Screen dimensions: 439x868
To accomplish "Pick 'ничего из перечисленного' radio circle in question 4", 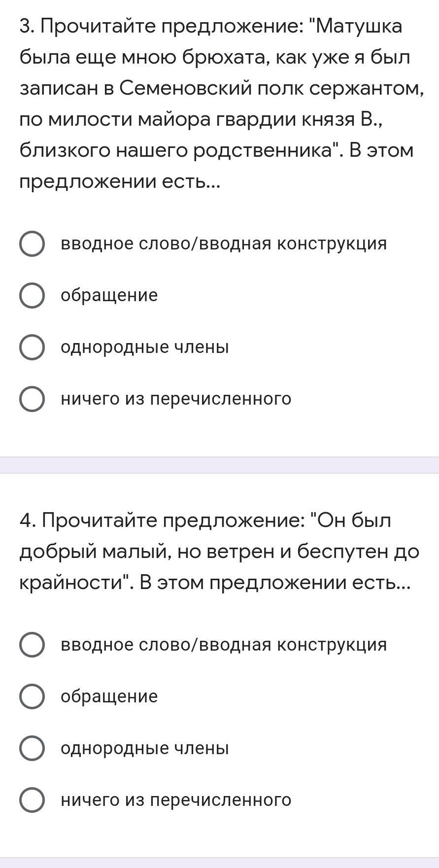I will pyautogui.click(x=32, y=799).
